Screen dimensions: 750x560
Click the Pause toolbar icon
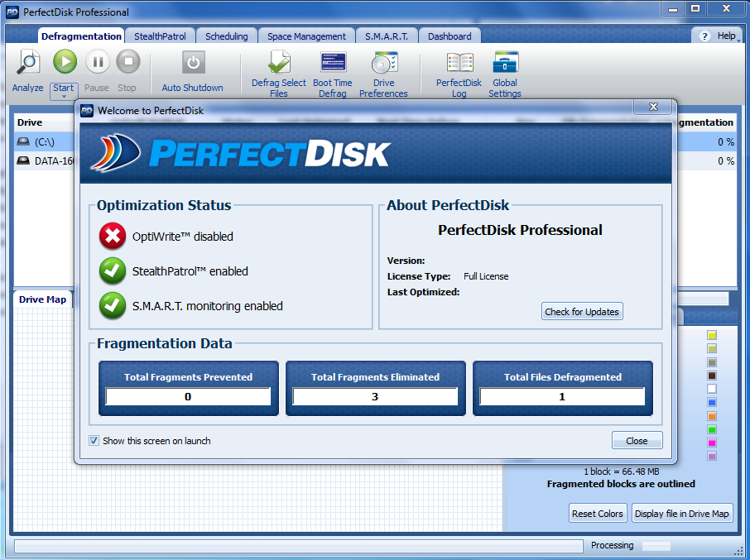click(98, 62)
